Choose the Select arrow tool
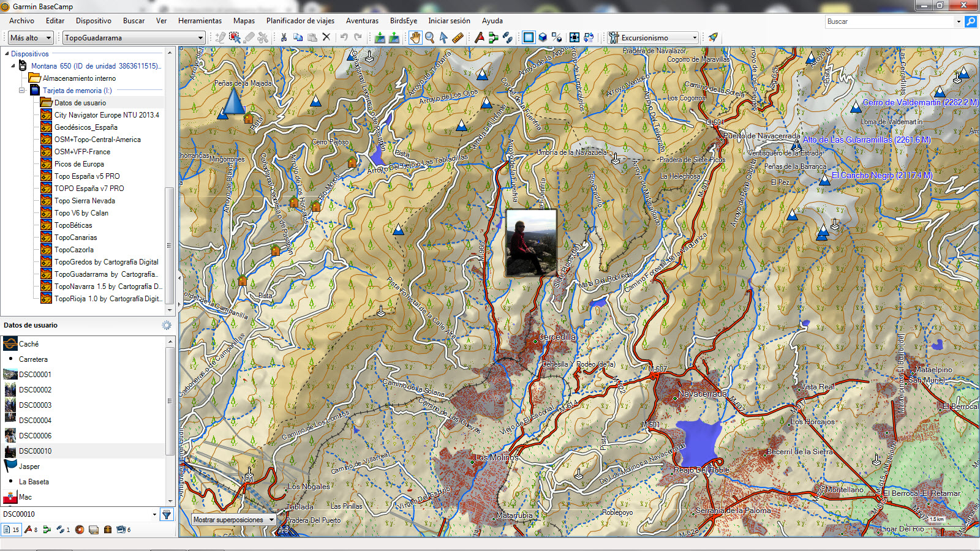The height and width of the screenshot is (551, 980). coord(443,37)
